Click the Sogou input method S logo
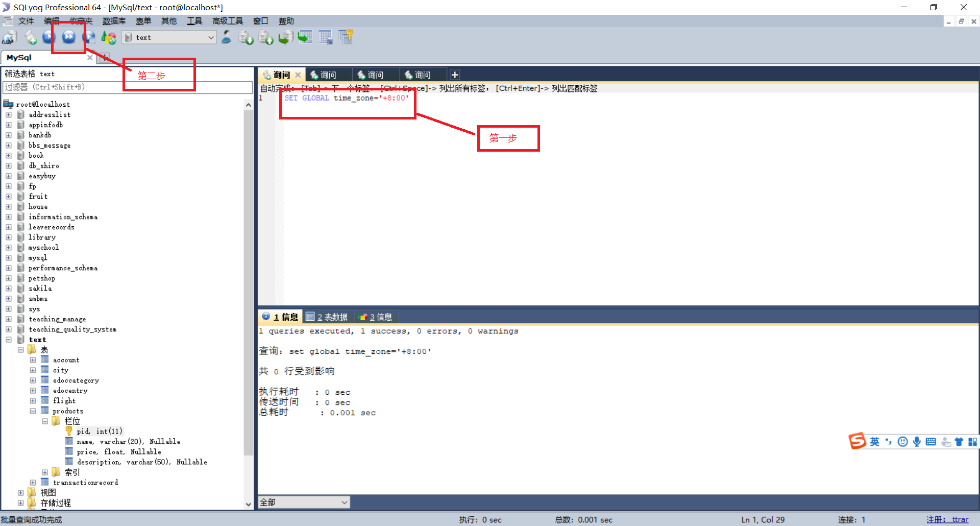 [857, 441]
